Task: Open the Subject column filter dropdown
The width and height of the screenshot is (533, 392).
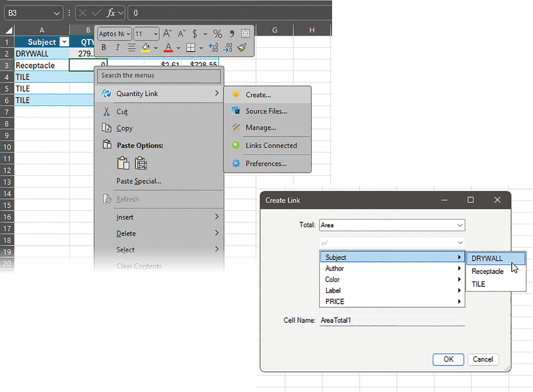Action: click(64, 42)
